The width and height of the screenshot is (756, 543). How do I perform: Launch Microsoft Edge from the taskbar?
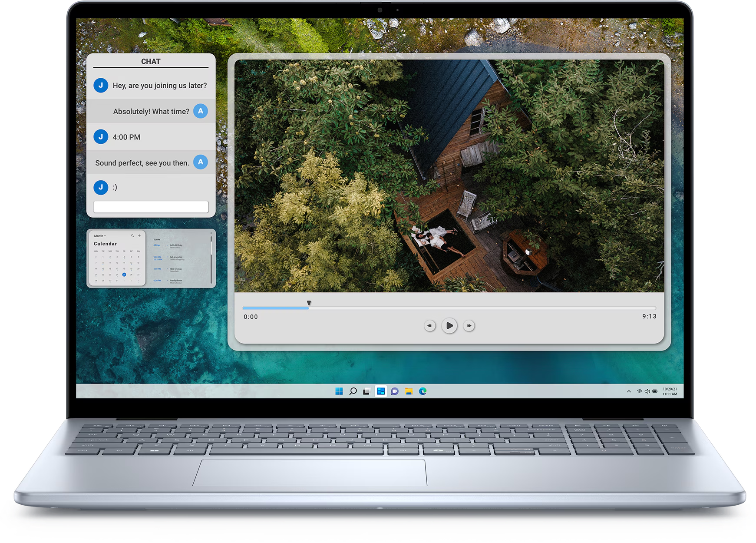click(x=423, y=391)
